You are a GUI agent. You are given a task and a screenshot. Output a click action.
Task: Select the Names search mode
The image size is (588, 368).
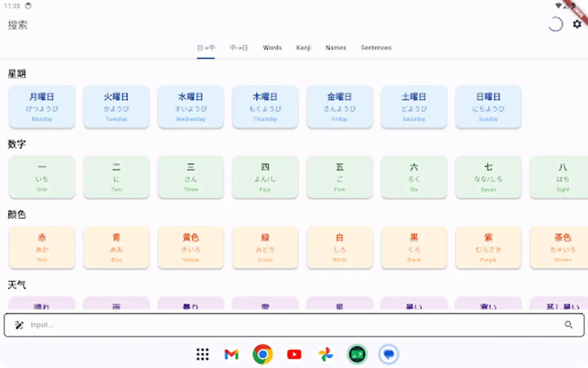[336, 47]
